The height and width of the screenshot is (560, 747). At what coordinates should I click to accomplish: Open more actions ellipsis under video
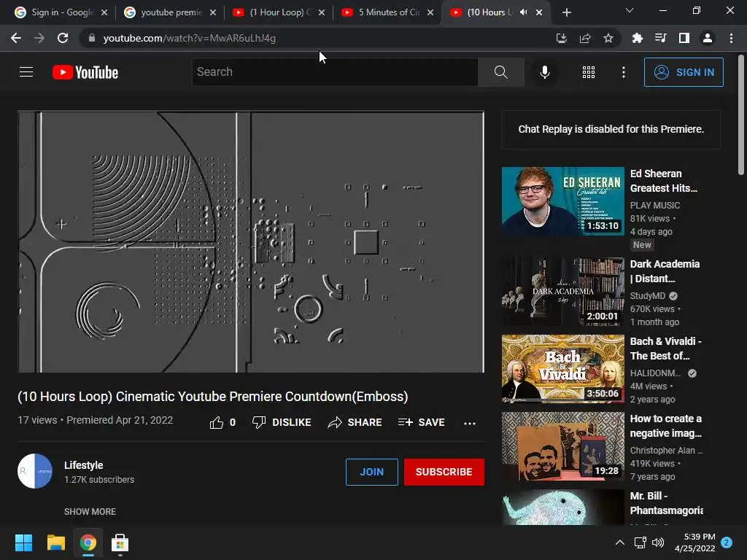[469, 423]
